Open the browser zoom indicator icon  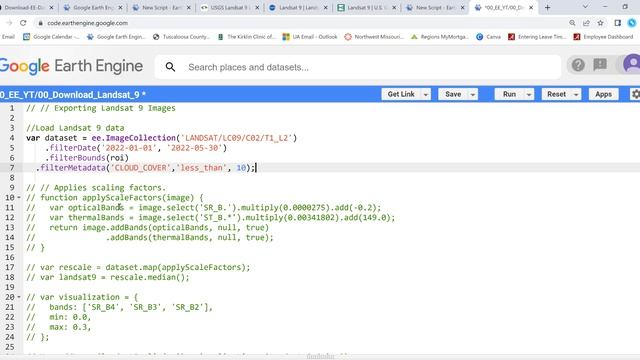572,23
